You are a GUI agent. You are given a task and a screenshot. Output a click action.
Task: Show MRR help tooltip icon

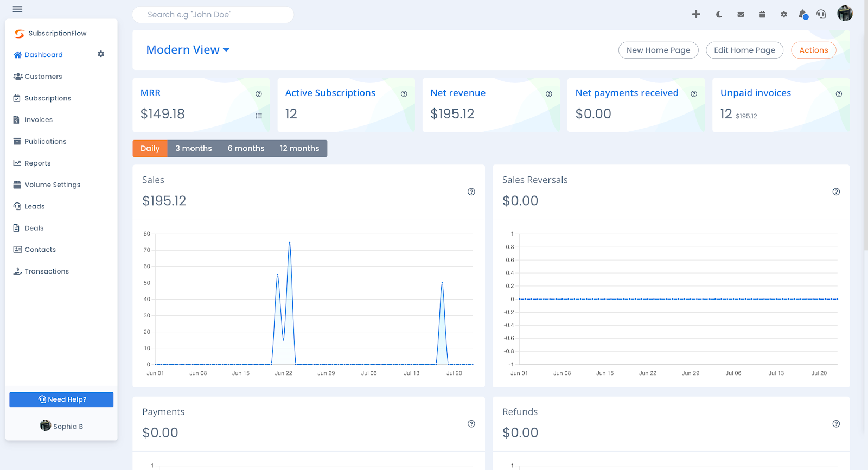[x=259, y=94]
